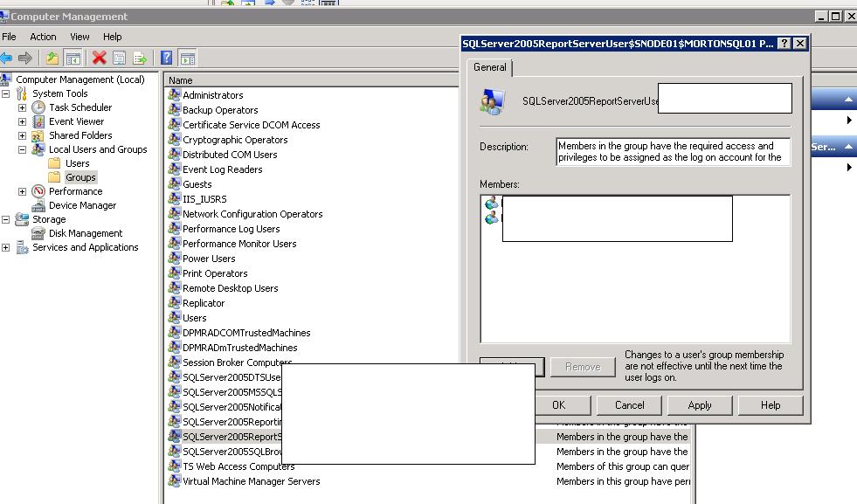Expand the Services and Applications node
The height and width of the screenshot is (504, 857).
pos(7,247)
